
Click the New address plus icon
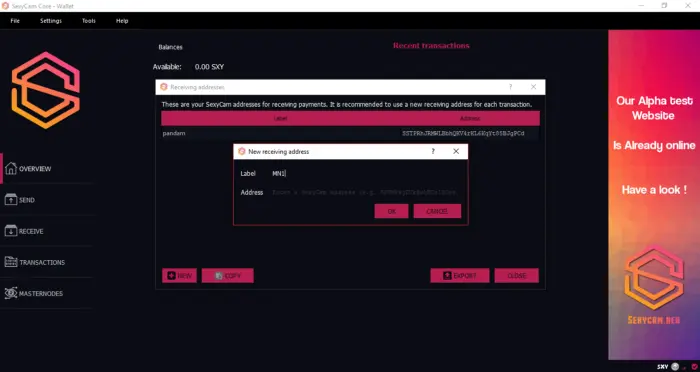(171, 276)
